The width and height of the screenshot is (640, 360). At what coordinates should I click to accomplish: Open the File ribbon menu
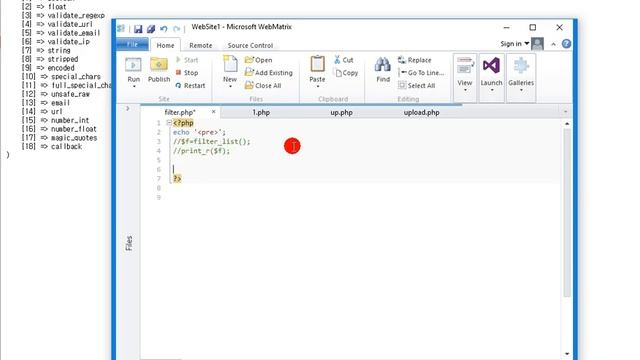click(132, 44)
